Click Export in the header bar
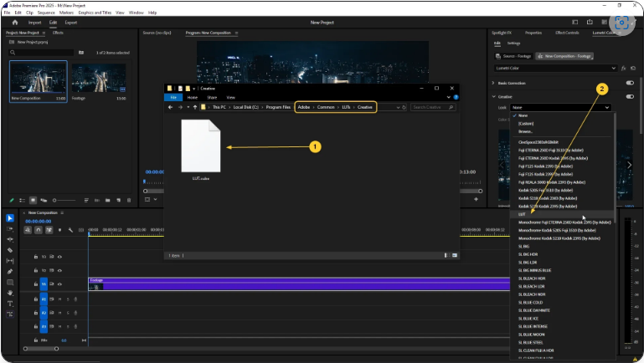This screenshot has width=644, height=363. 70,23
